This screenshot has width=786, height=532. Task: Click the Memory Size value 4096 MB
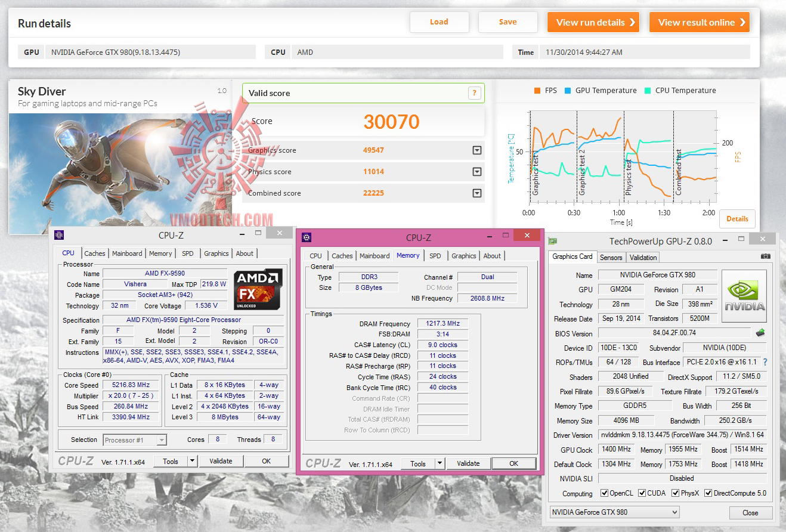tap(626, 420)
